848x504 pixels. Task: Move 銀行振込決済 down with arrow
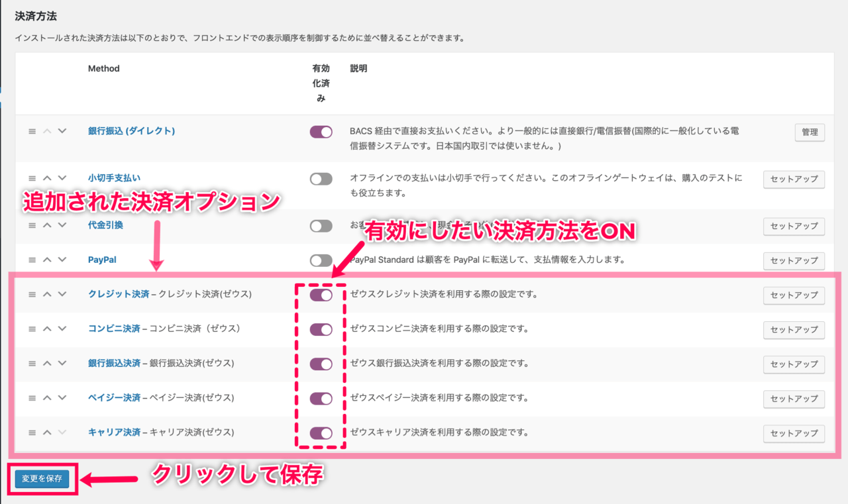62,363
